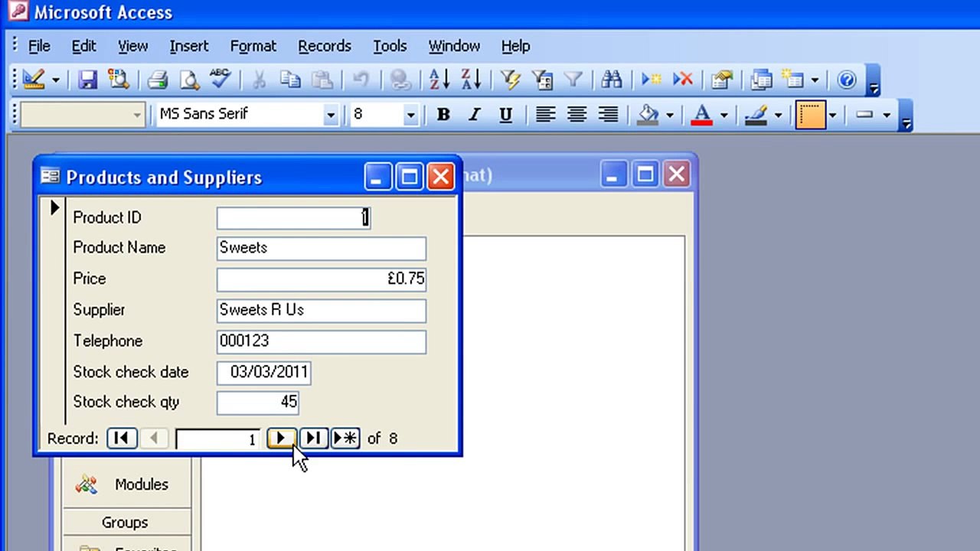Viewport: 980px width, 551px height.
Task: Run the Spelling check icon
Action: click(x=220, y=80)
